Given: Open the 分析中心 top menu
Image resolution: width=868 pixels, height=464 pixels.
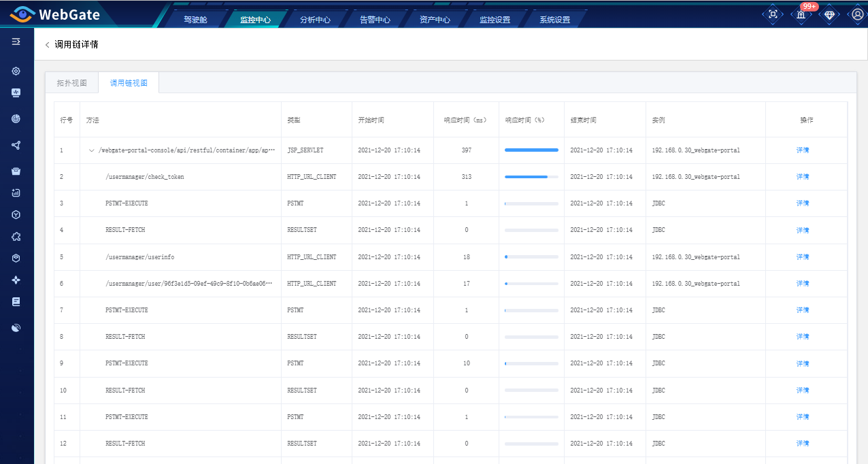Looking at the screenshot, I should click(315, 20).
